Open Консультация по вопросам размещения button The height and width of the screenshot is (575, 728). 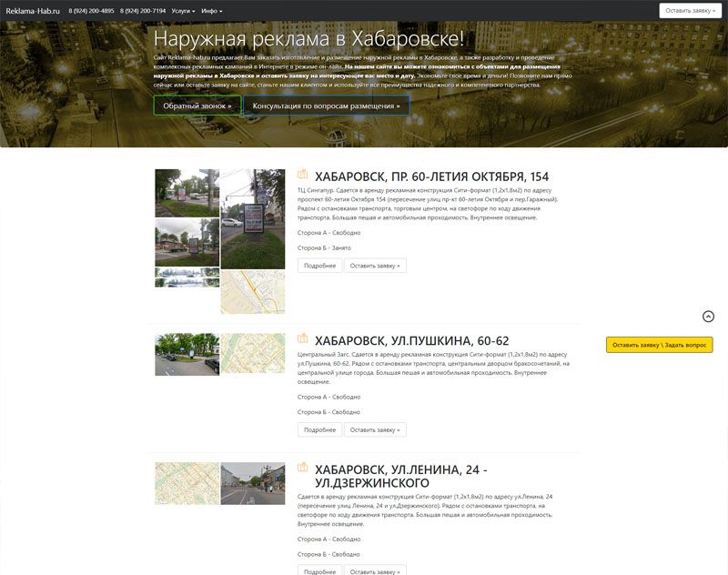click(x=326, y=106)
